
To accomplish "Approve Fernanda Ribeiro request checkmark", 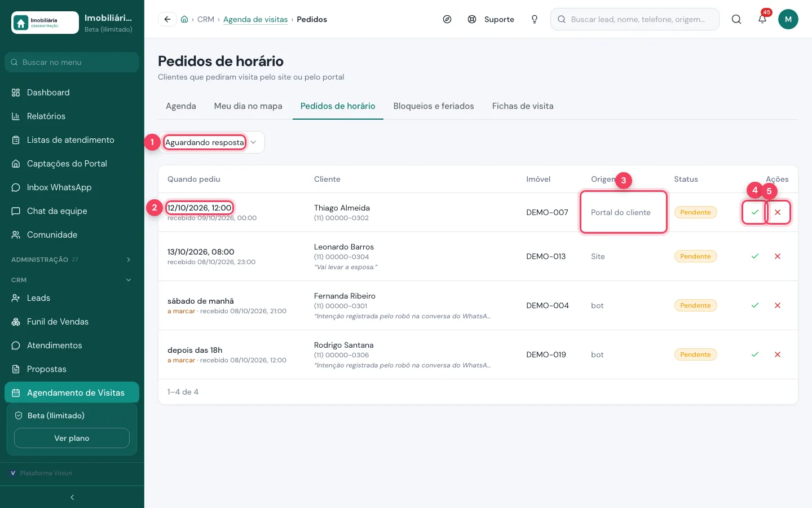I will (755, 305).
